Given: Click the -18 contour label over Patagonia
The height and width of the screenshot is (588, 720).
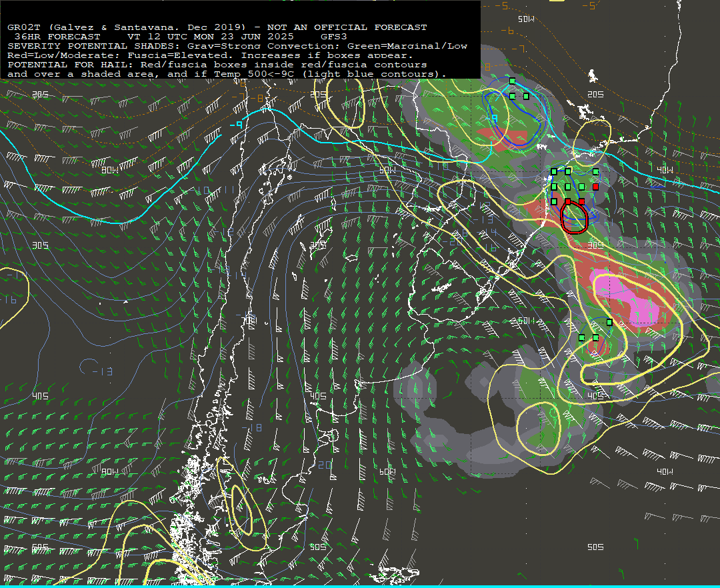Looking at the screenshot, I should pos(251,428).
